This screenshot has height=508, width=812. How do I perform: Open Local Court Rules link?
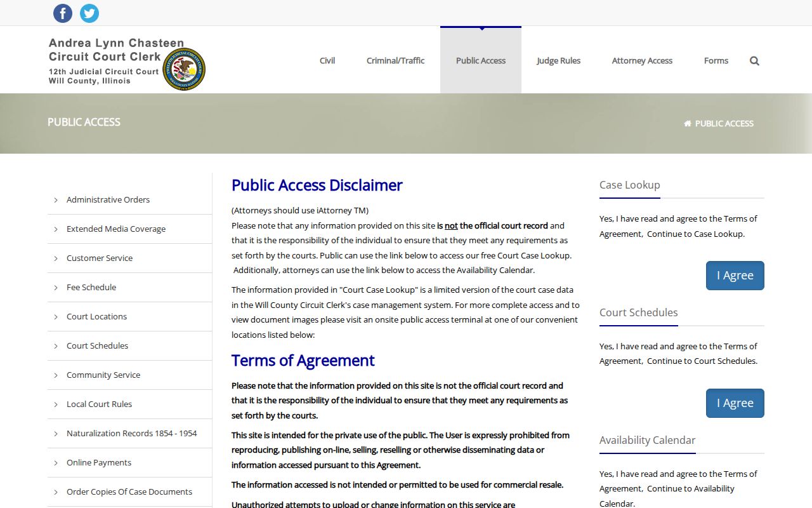[x=100, y=404]
